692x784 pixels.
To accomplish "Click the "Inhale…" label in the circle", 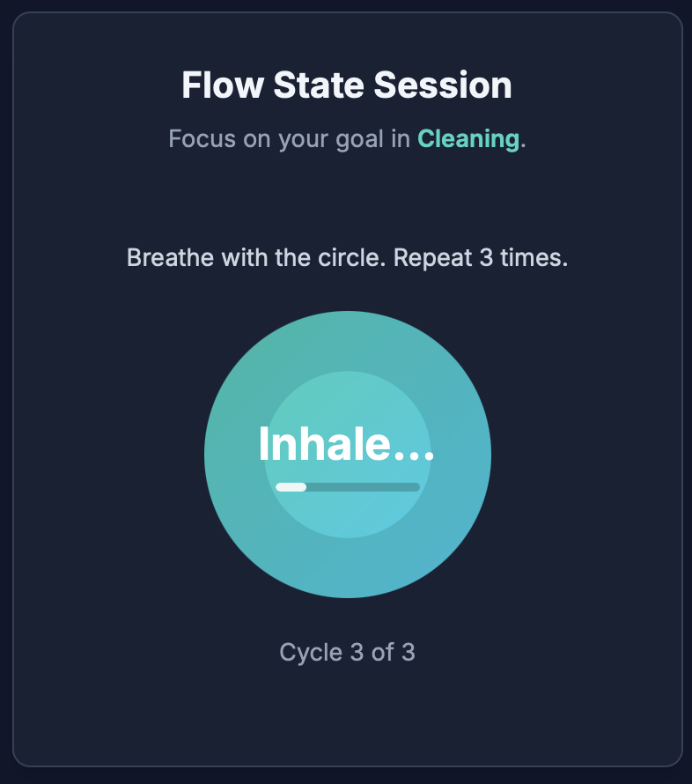I will tap(347, 445).
